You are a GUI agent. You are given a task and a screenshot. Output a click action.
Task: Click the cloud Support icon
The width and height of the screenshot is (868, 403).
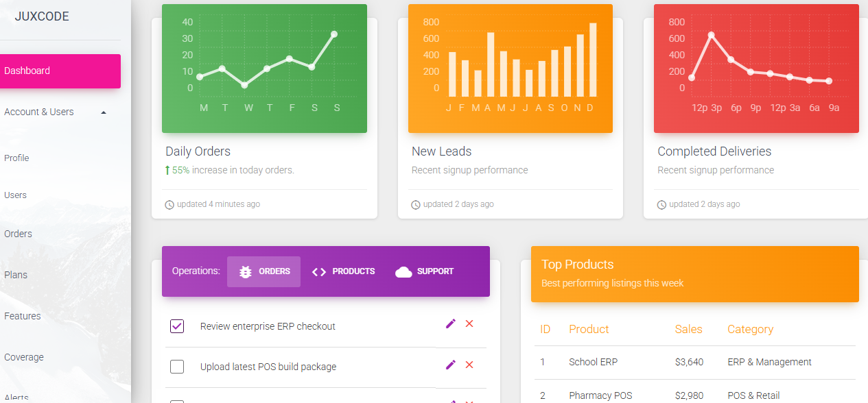tap(403, 271)
